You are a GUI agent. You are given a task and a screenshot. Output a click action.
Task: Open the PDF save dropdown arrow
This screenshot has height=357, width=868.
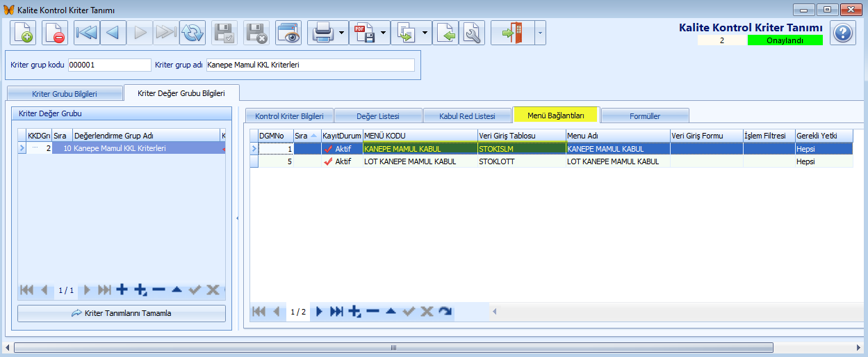click(383, 33)
